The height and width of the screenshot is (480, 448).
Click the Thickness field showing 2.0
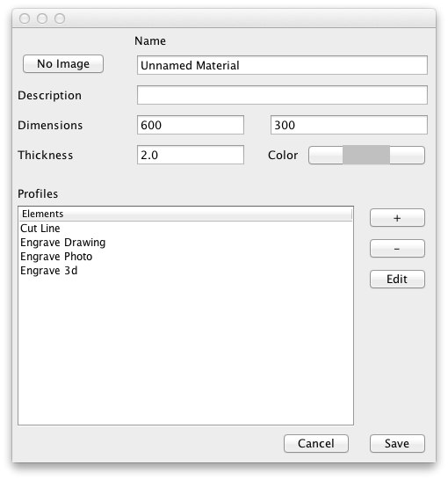click(191, 155)
